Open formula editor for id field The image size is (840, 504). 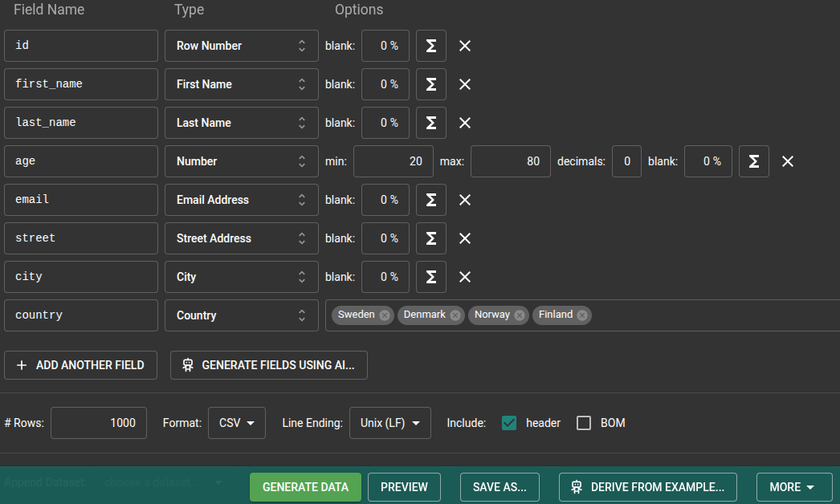(x=431, y=46)
